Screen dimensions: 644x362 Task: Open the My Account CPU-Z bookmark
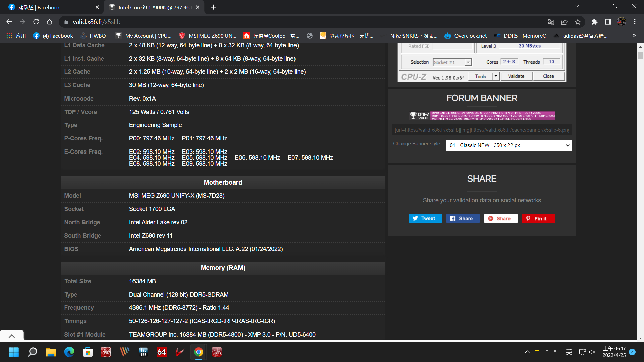pos(144,36)
